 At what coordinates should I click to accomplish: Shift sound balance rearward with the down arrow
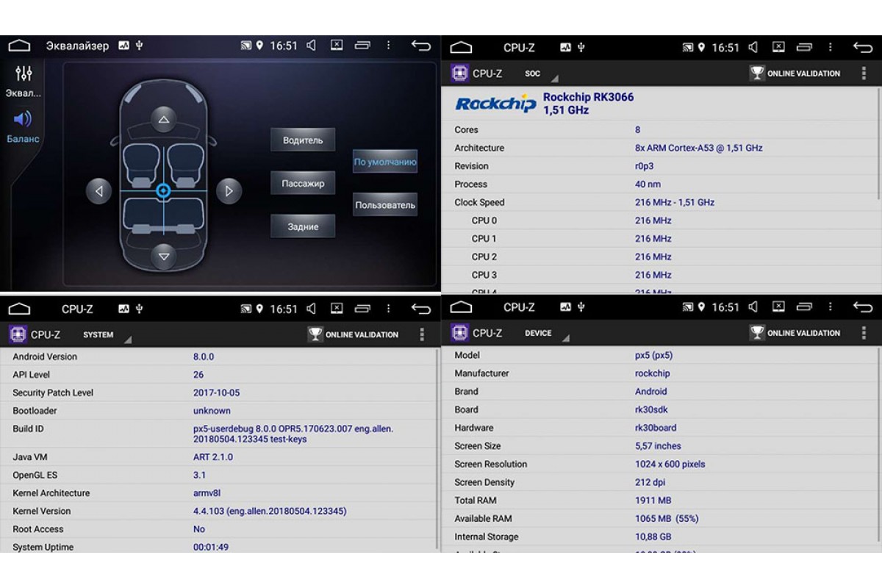click(163, 257)
